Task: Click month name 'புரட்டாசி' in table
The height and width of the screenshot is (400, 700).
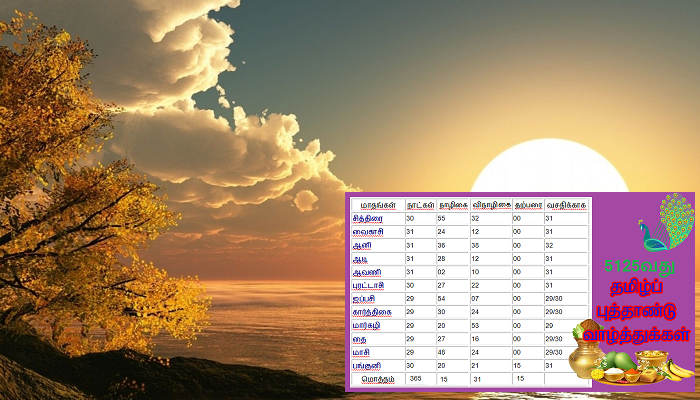Action: coord(369,285)
